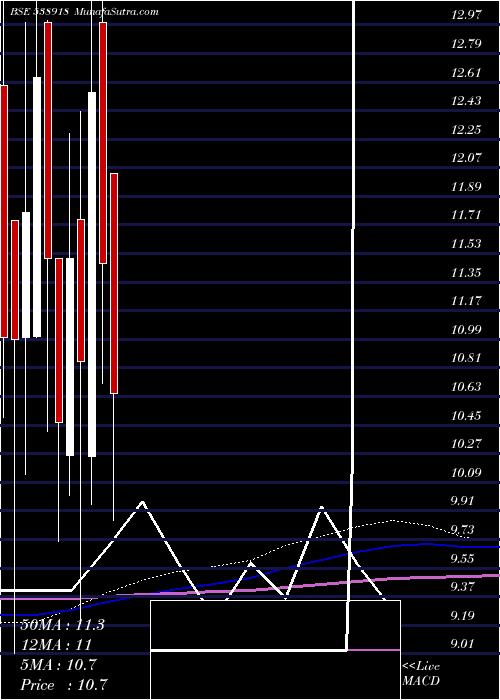
Task: Click the 12.43 price axis label
Action: pos(467,100)
